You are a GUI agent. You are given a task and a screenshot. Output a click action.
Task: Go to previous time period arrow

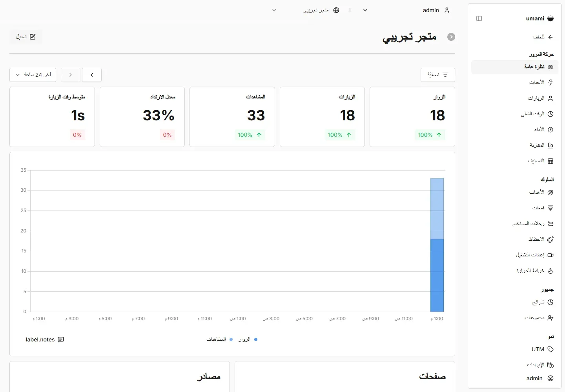pyautogui.click(x=92, y=75)
